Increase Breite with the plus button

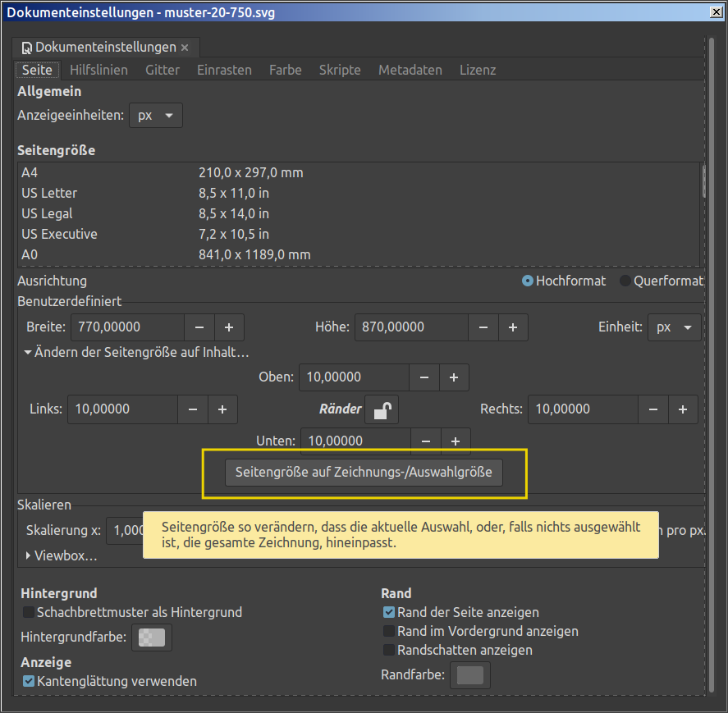point(229,327)
